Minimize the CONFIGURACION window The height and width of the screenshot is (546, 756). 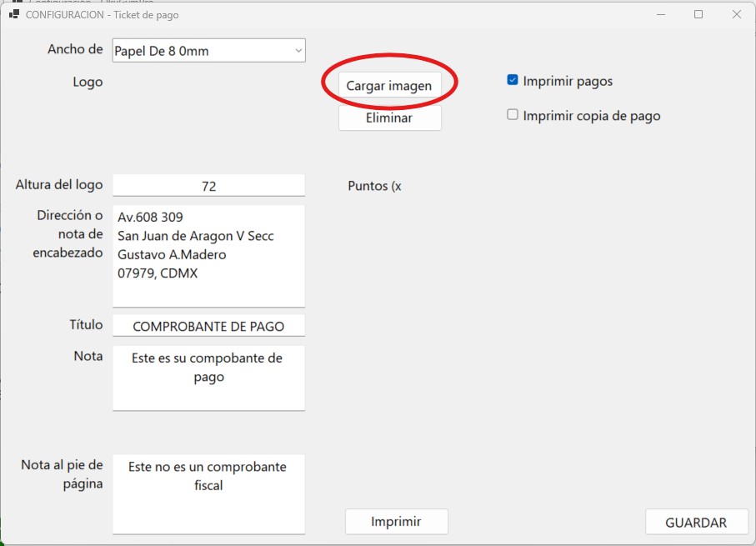click(x=660, y=14)
